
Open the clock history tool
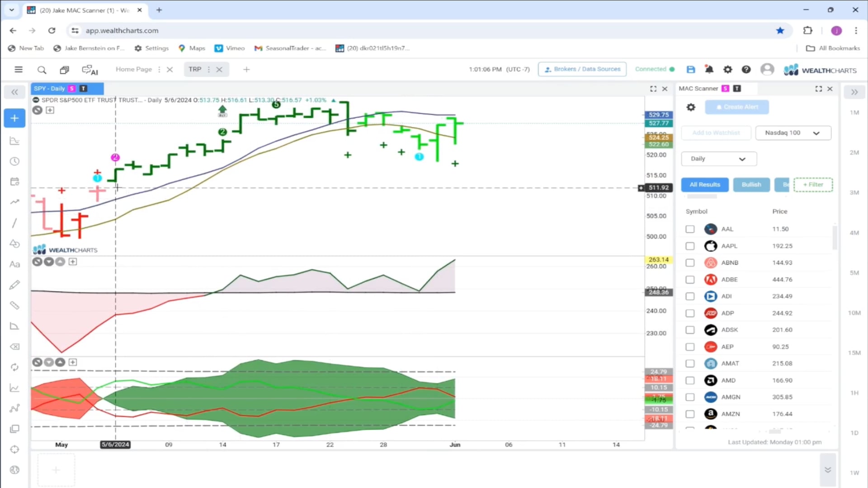click(x=14, y=161)
